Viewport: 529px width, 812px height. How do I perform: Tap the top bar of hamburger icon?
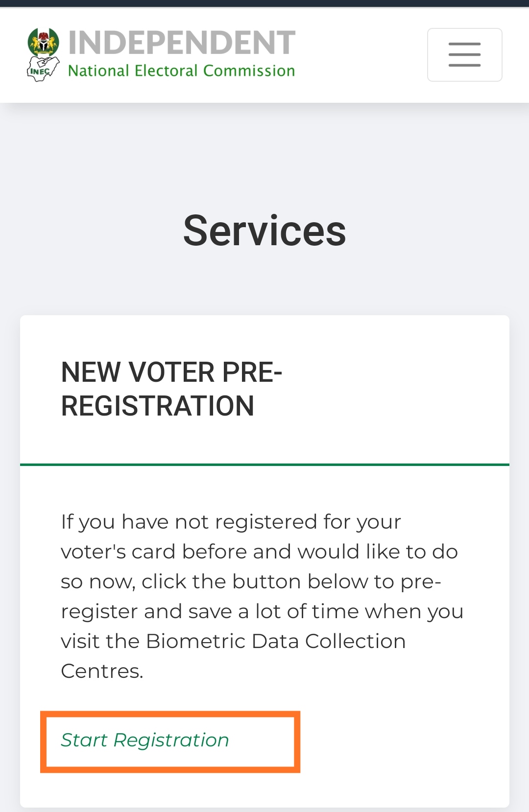click(x=464, y=44)
